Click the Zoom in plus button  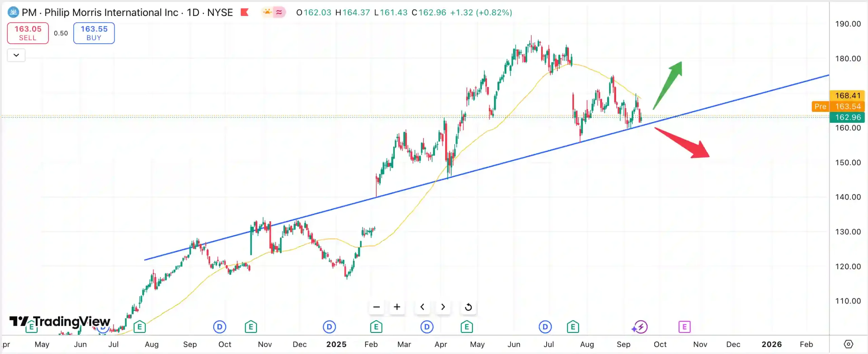pos(397,307)
